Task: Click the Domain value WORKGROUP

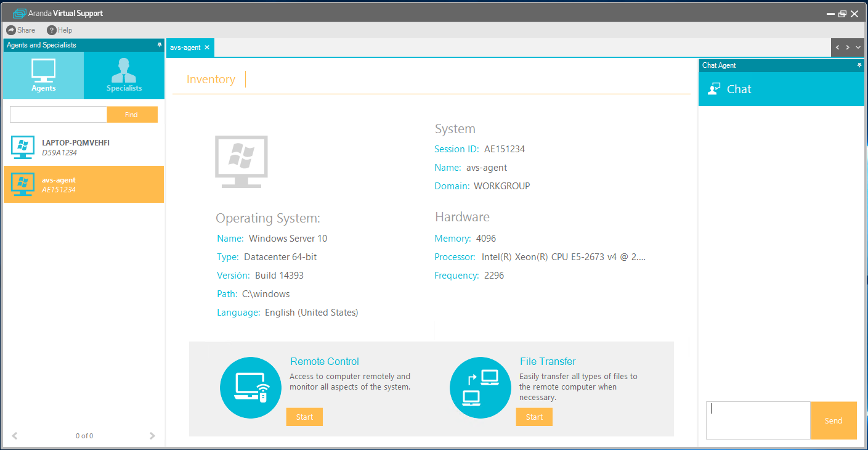Action: tap(502, 186)
